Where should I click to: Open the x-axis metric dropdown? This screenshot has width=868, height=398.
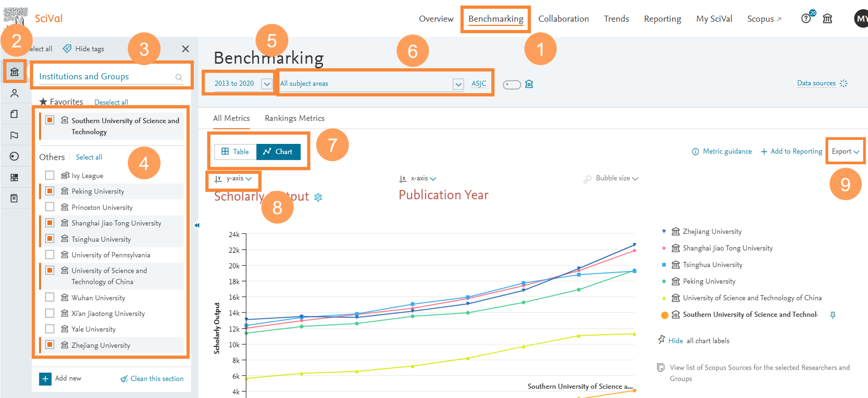pyautogui.click(x=418, y=178)
